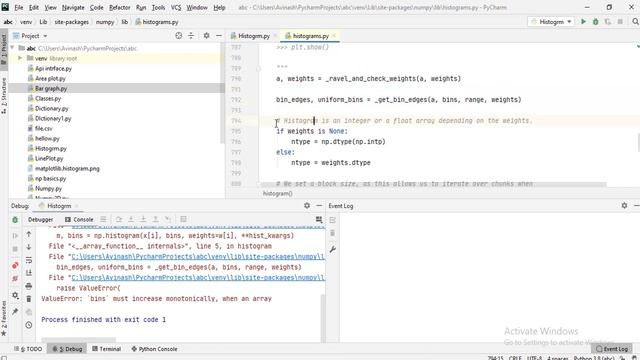Mute breakpoints icon in Debug sidebar

(15, 278)
